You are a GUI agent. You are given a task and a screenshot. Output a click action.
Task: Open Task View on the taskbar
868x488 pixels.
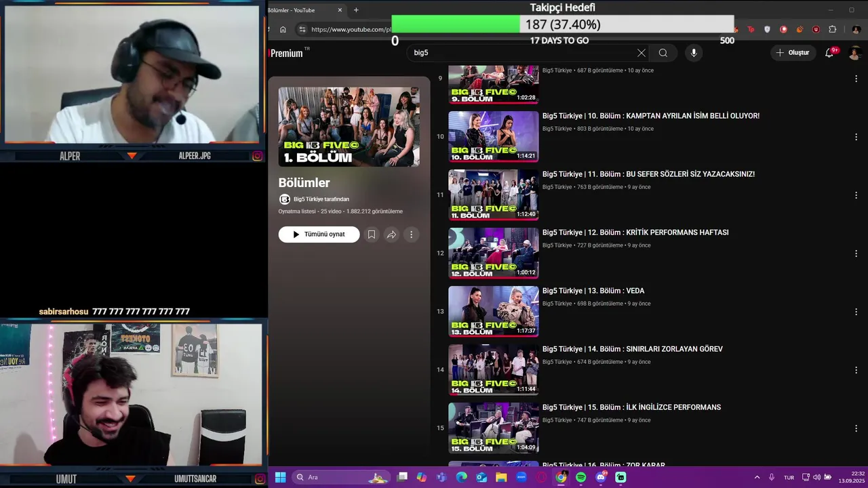point(402,477)
